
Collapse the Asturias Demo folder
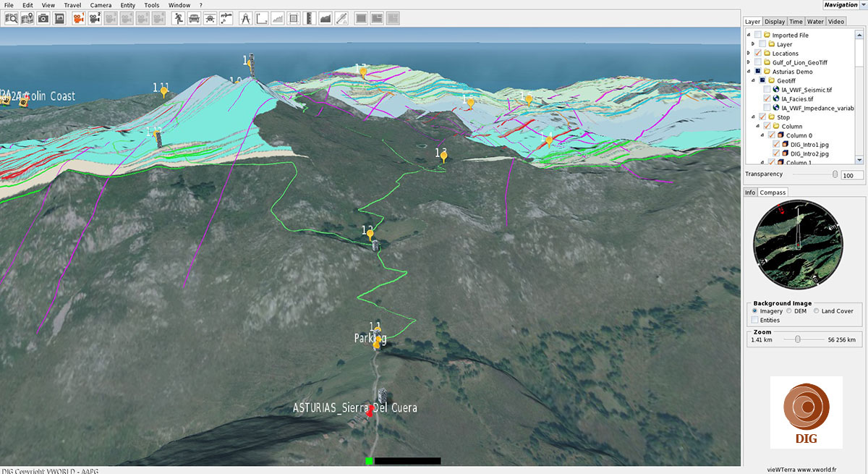749,72
